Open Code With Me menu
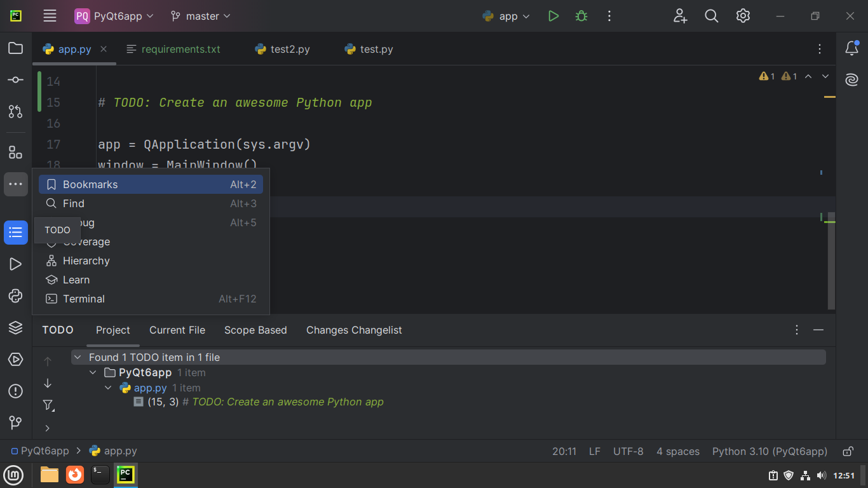This screenshot has width=868, height=488. pos(681,16)
